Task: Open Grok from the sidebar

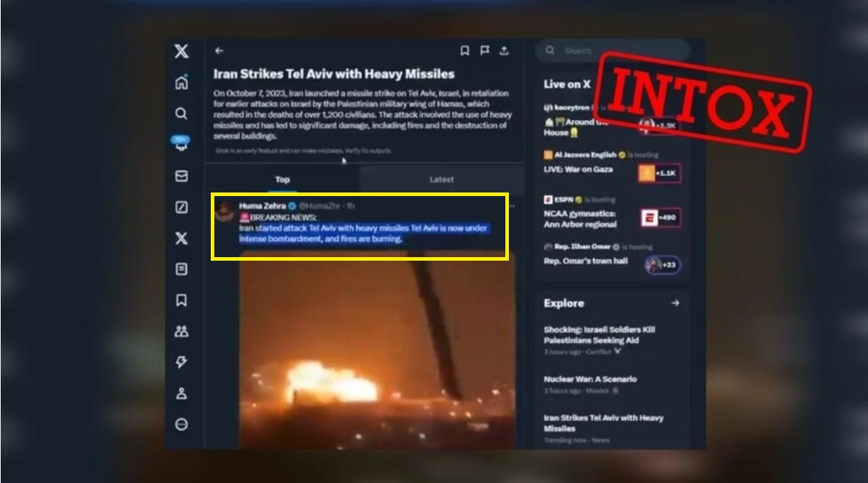Action: pos(182,207)
